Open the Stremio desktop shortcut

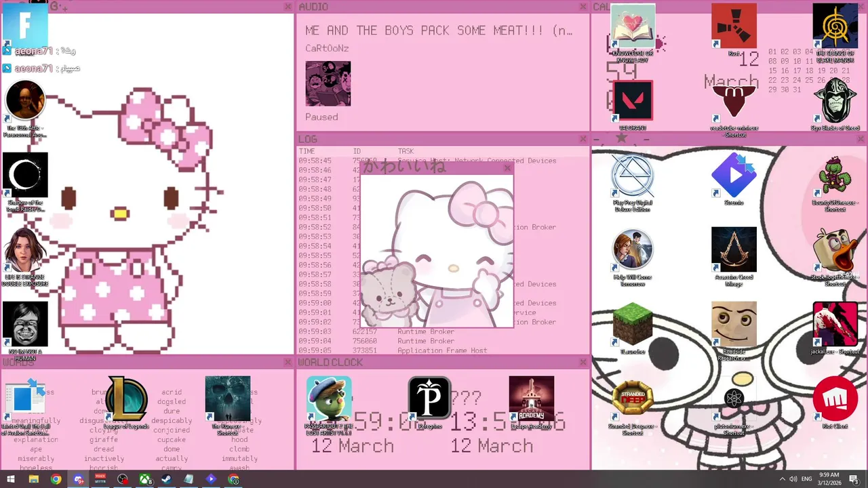coord(734,180)
